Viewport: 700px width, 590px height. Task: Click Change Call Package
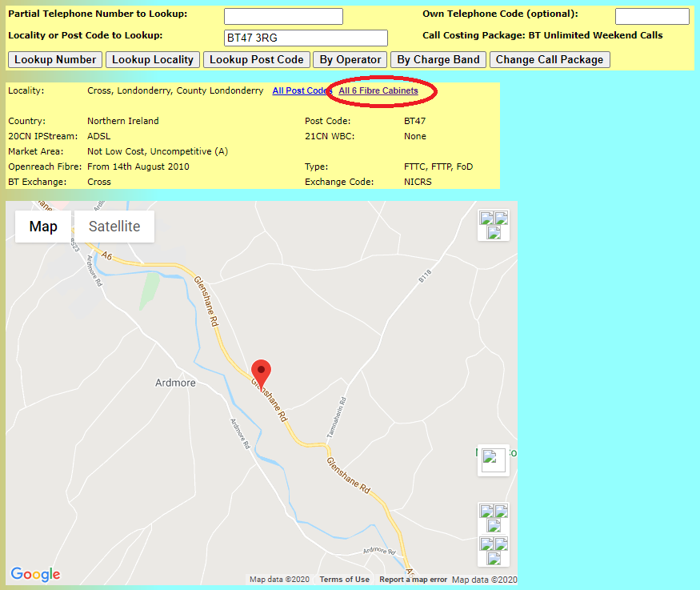(x=550, y=60)
